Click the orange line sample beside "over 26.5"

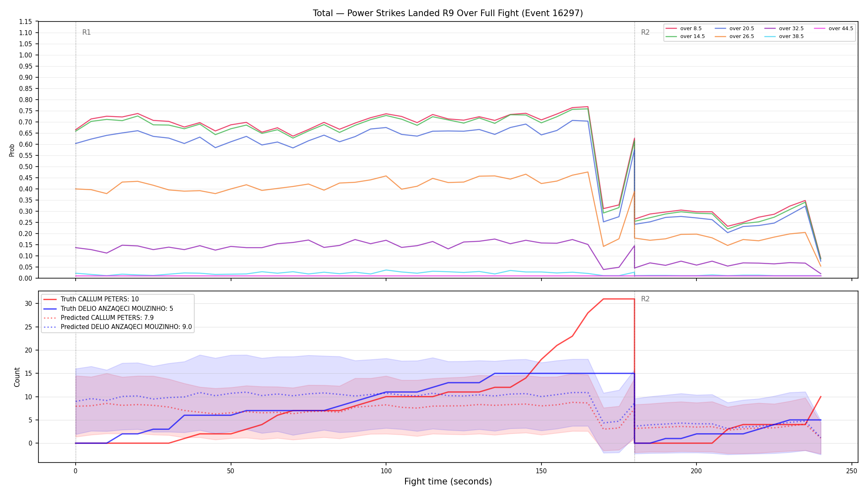[x=720, y=36]
